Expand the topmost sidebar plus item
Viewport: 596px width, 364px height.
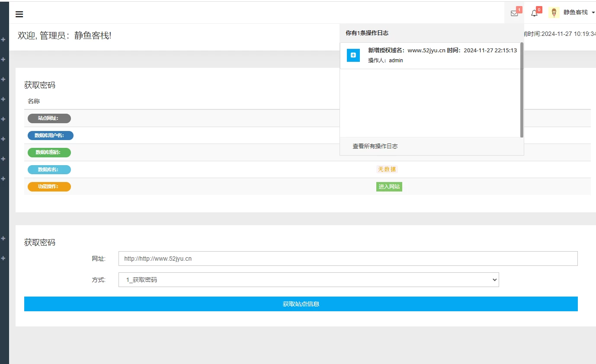point(3,39)
